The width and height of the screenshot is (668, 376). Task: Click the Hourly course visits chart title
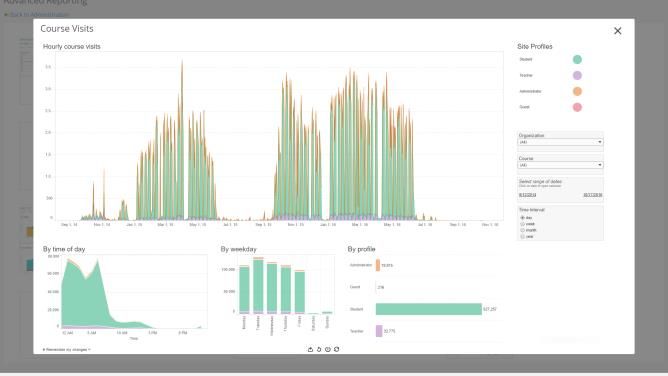(x=72, y=46)
